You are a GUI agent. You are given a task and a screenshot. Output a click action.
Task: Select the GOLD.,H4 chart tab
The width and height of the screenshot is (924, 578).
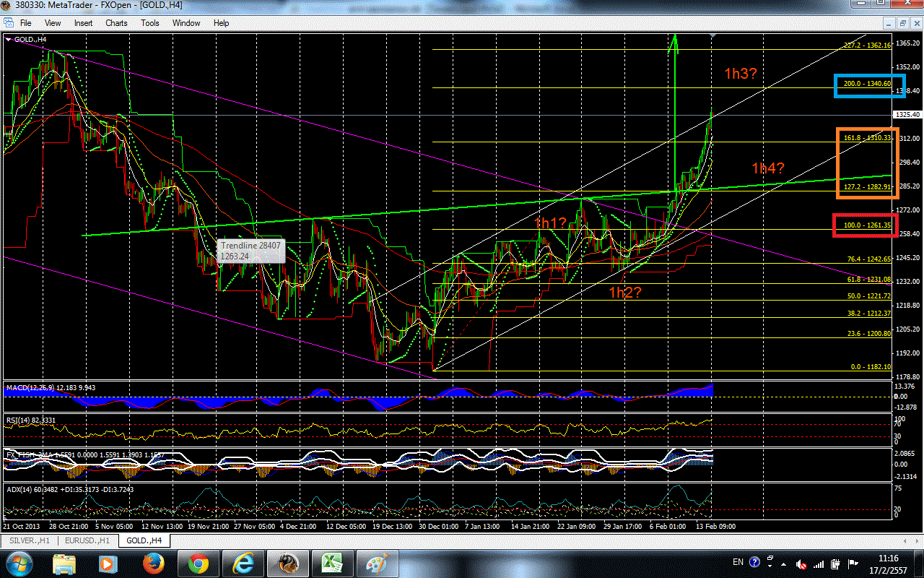pos(144,540)
